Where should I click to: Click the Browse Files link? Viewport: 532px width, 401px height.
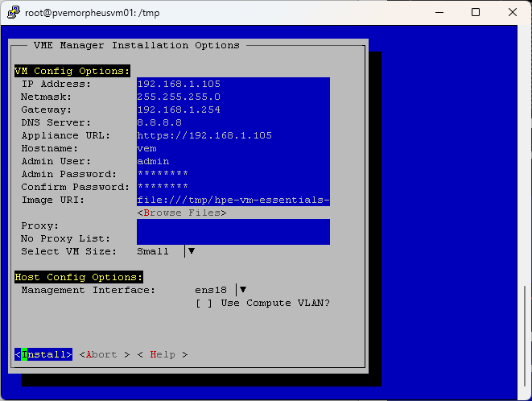coord(181,213)
